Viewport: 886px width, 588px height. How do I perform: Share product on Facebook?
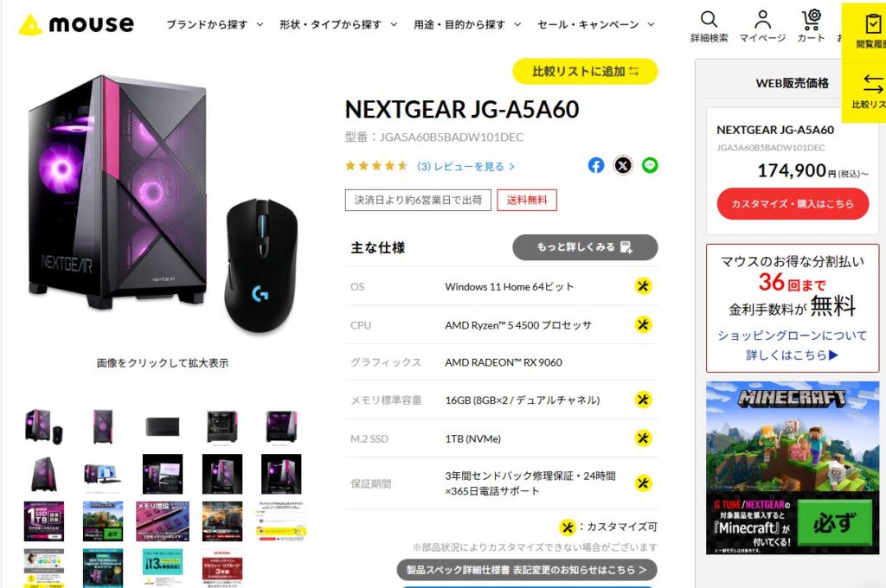pyautogui.click(x=595, y=165)
